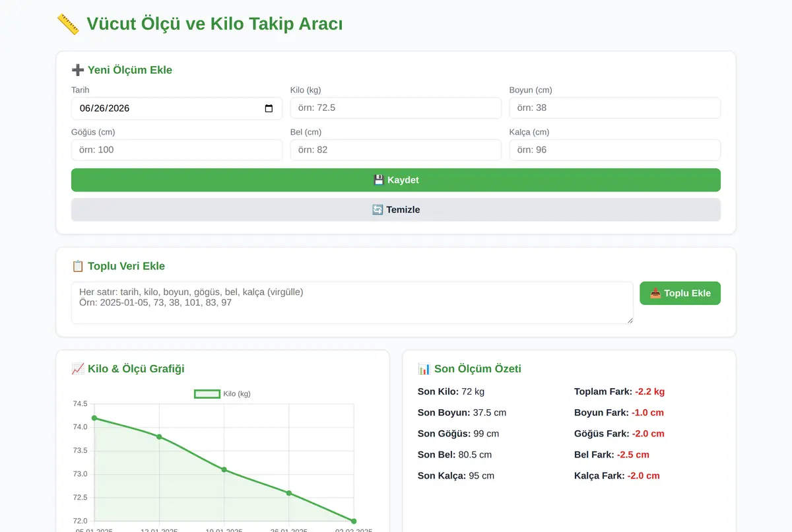This screenshot has width=792, height=532.
Task: Toggle the Kilo (kg) legend swatch
Action: (x=207, y=394)
